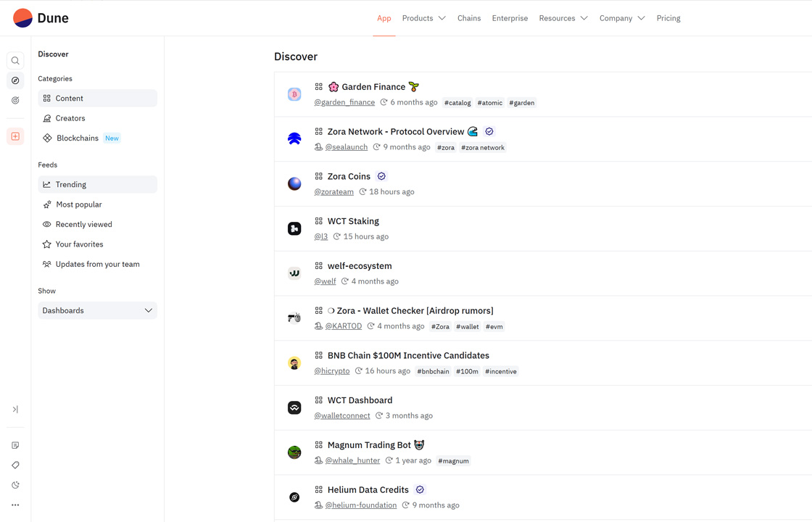Click the #magnum tag
The width and height of the screenshot is (812, 522).
pyautogui.click(x=453, y=461)
